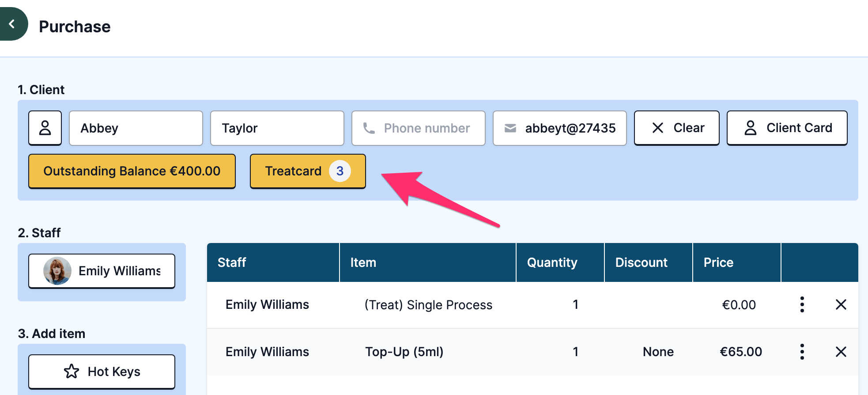Click price €65.00

tap(741, 352)
